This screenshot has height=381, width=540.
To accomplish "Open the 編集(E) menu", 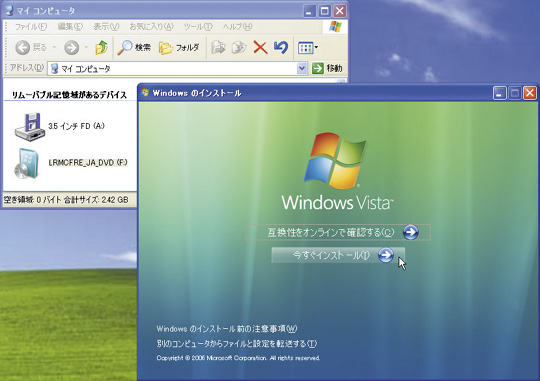I will click(x=70, y=27).
